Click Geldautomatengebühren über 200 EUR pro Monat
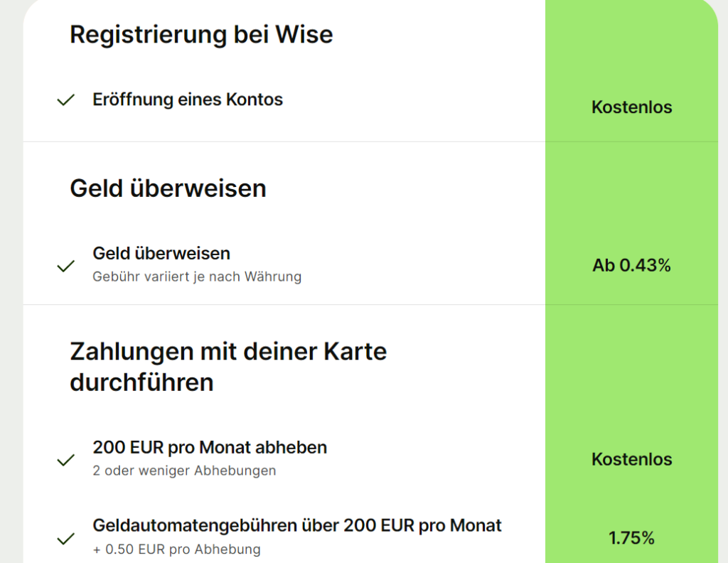Screen dimensions: 728x563 (x=297, y=525)
